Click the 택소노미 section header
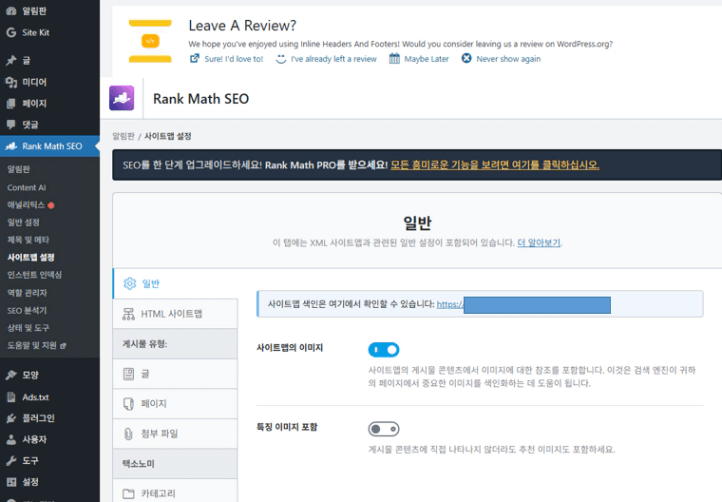The width and height of the screenshot is (722, 502). coord(175,464)
